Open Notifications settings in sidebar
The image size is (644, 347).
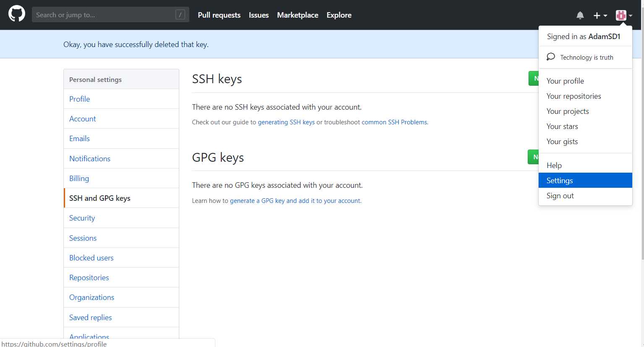121,159
